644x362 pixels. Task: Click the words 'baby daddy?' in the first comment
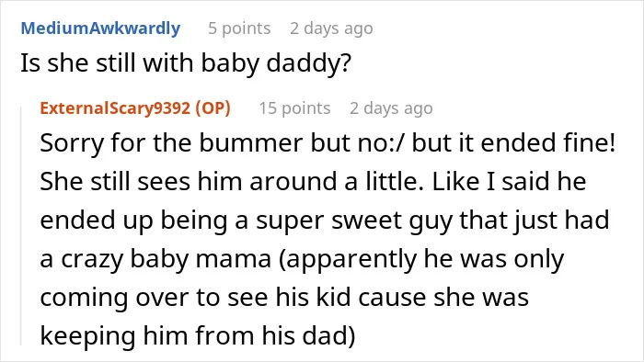click(276, 63)
